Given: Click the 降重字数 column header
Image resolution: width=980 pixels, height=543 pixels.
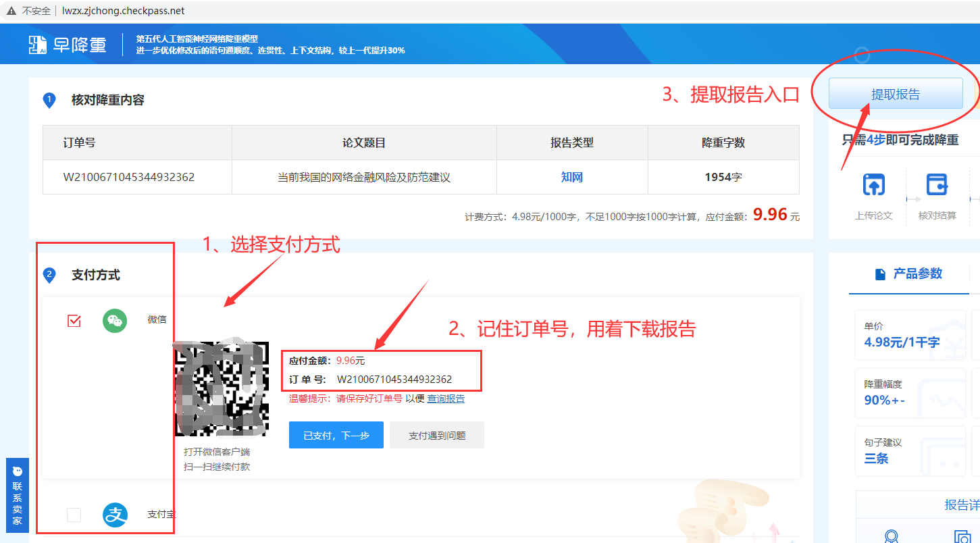Looking at the screenshot, I should [x=723, y=143].
